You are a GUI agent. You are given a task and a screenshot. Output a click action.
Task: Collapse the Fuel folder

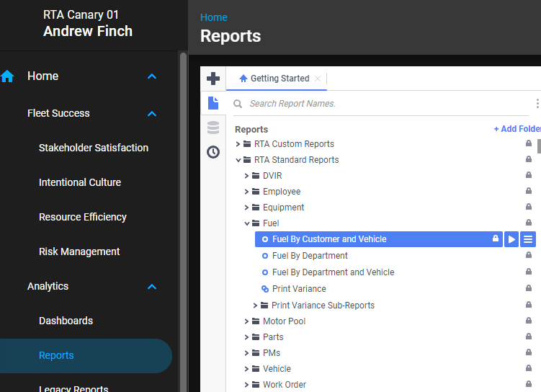247,223
